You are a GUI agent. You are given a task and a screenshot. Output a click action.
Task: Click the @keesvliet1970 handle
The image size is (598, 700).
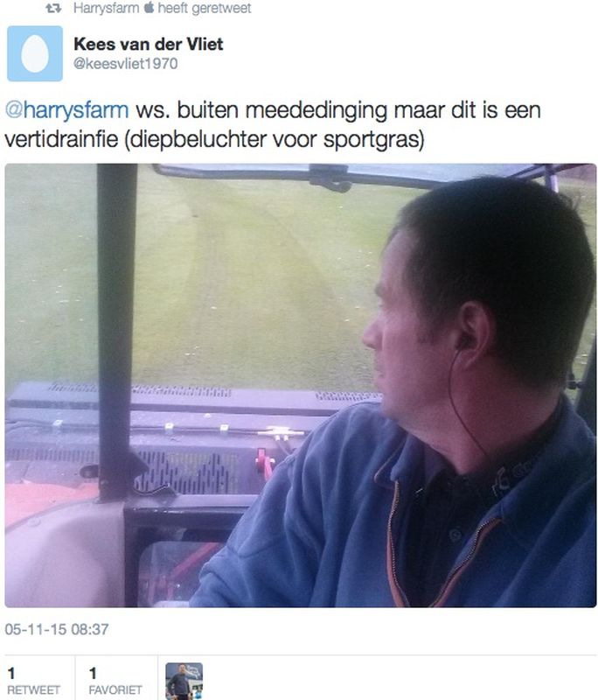pyautogui.click(x=125, y=64)
